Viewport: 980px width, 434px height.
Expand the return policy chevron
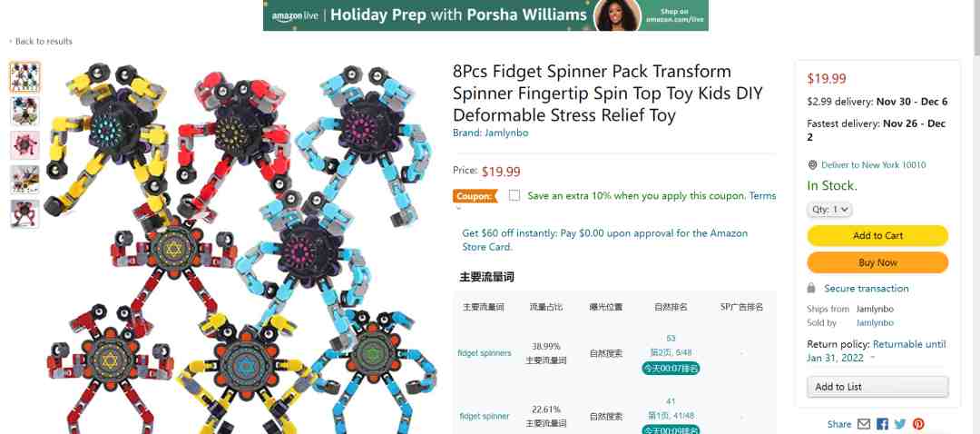pyautogui.click(x=873, y=359)
